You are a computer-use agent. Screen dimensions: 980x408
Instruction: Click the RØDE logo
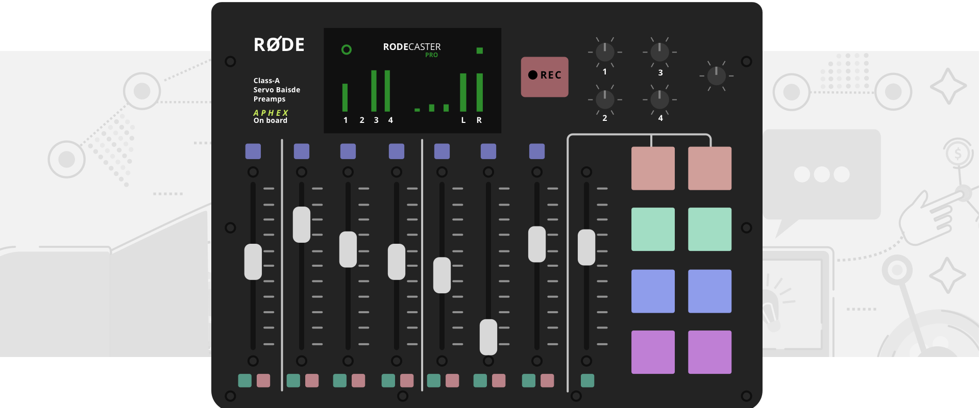[x=279, y=45]
